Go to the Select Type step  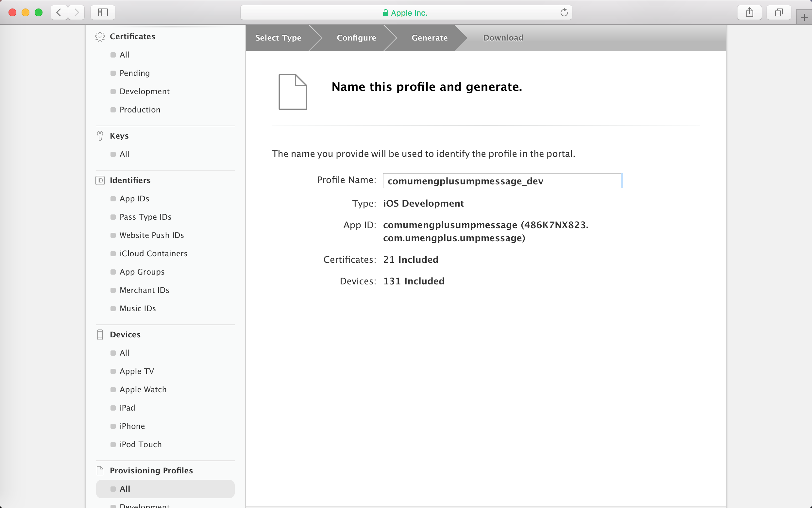pyautogui.click(x=278, y=38)
